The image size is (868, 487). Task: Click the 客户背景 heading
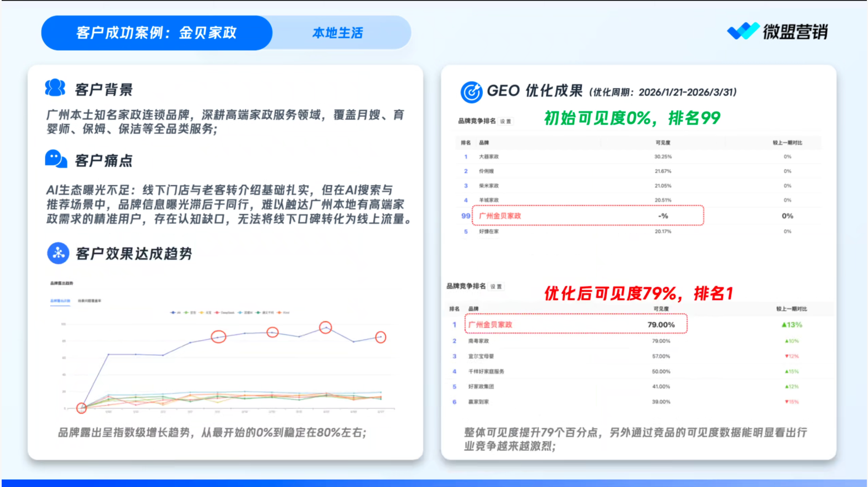point(104,90)
